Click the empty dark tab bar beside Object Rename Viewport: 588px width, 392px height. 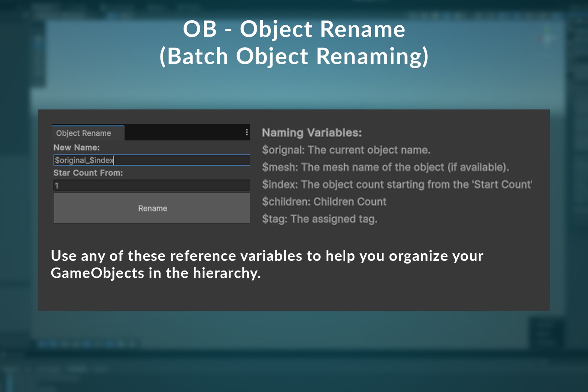[x=183, y=132]
